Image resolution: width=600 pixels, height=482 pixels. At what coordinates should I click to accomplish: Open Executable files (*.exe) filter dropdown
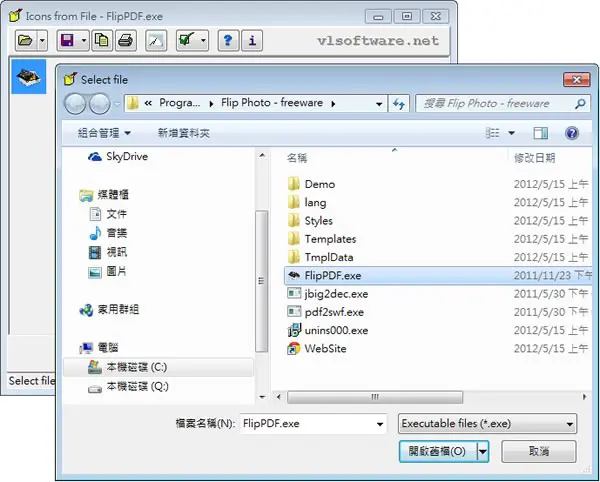point(487,423)
